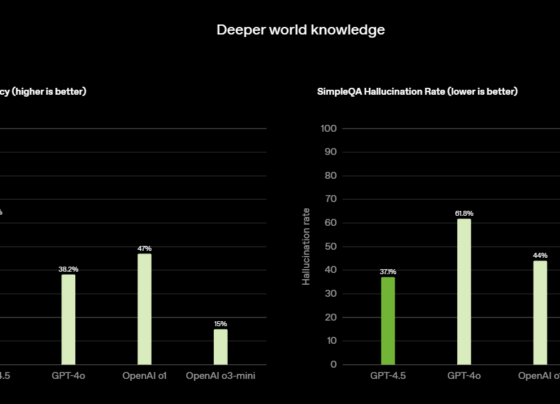Viewport: 560px width, 404px height.
Task: Select the 44% bar in the hallucination chart
Action: 540,313
